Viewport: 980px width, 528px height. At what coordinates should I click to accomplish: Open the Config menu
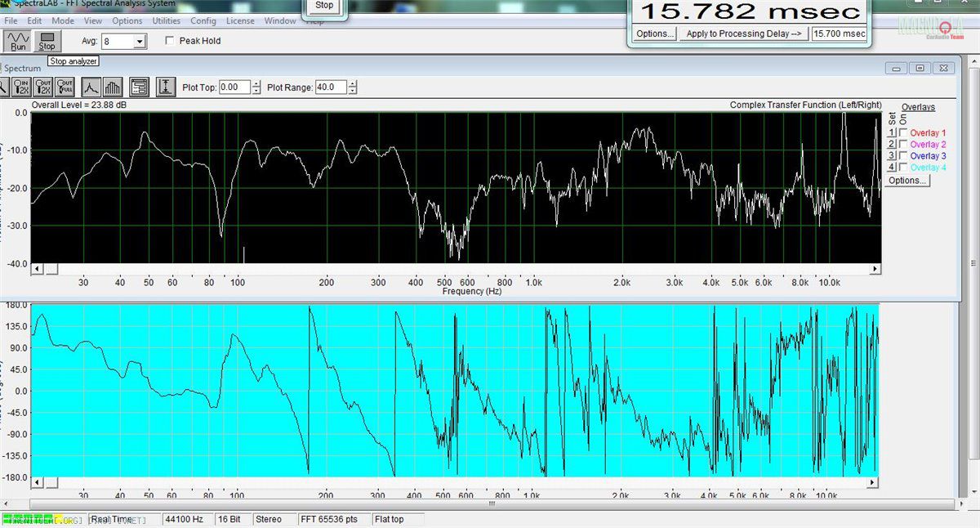click(x=203, y=20)
